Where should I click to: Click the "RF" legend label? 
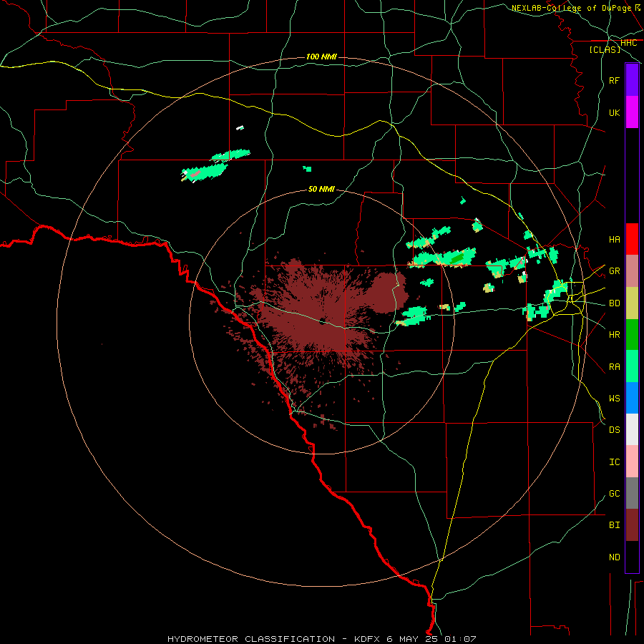[x=614, y=80]
